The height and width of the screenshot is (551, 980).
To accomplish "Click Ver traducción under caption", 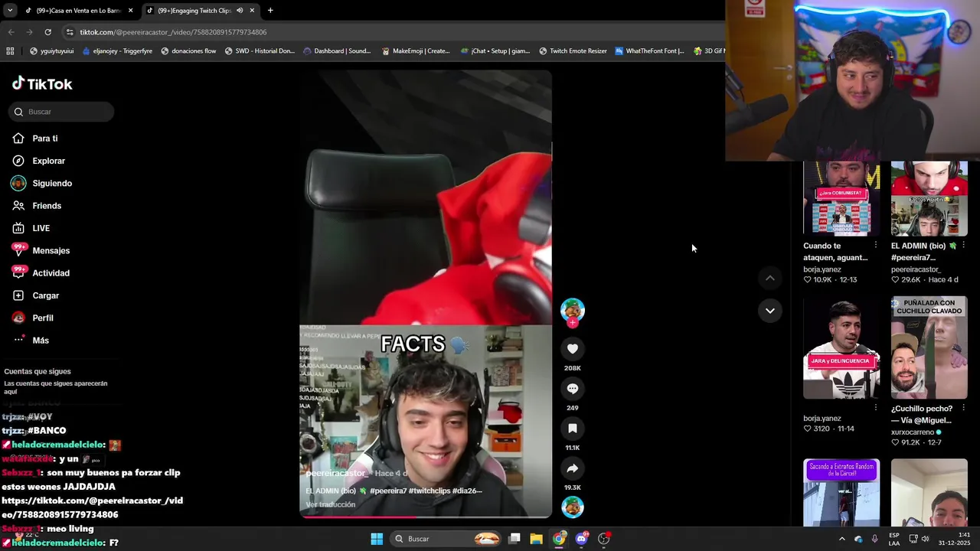I will coord(330,504).
